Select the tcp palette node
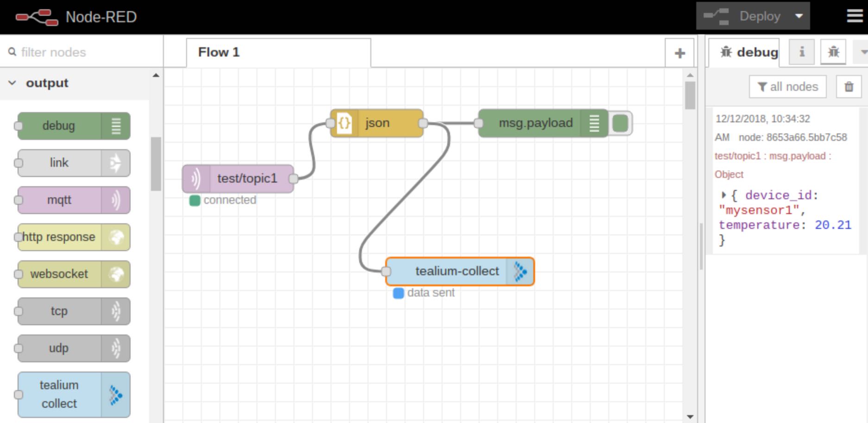 [74, 311]
